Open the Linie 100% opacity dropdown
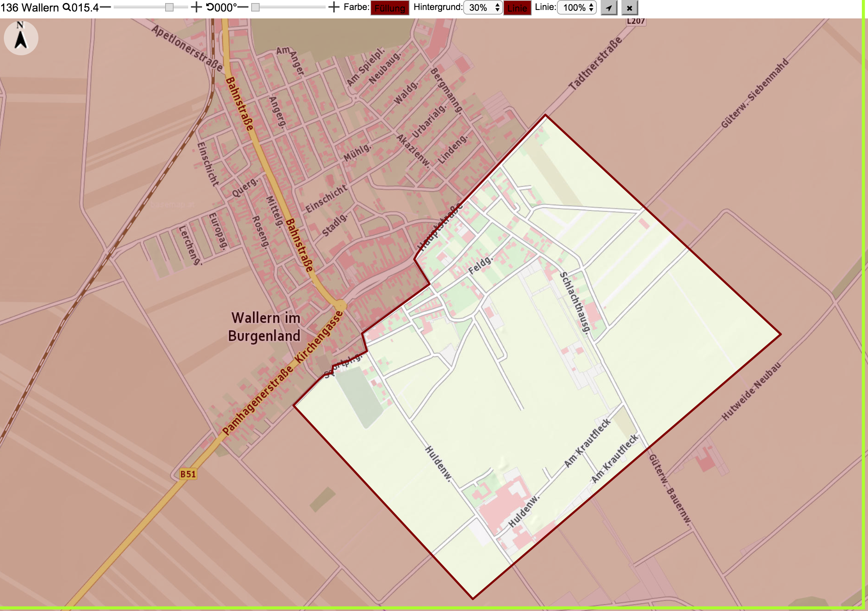Screen dimensions: 868x611 (577, 8)
